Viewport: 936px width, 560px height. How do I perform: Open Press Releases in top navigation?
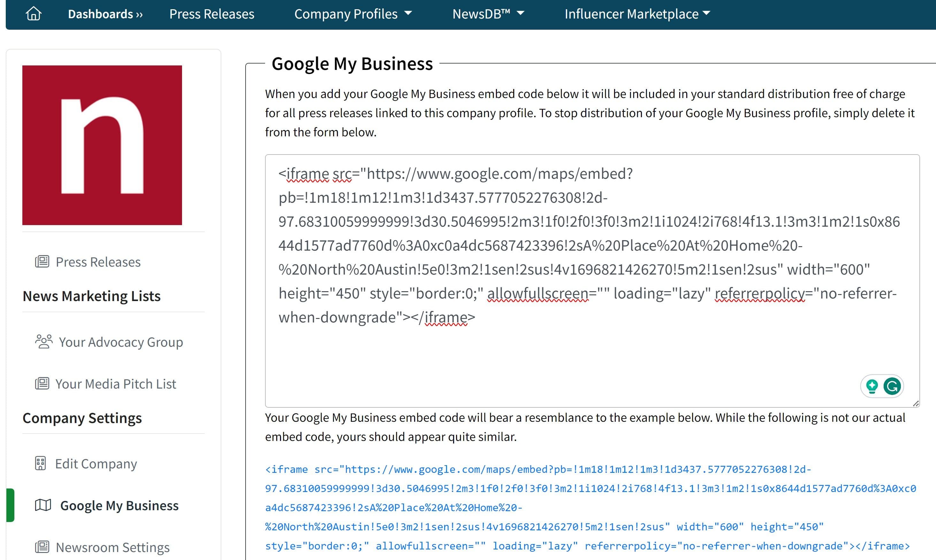[212, 14]
